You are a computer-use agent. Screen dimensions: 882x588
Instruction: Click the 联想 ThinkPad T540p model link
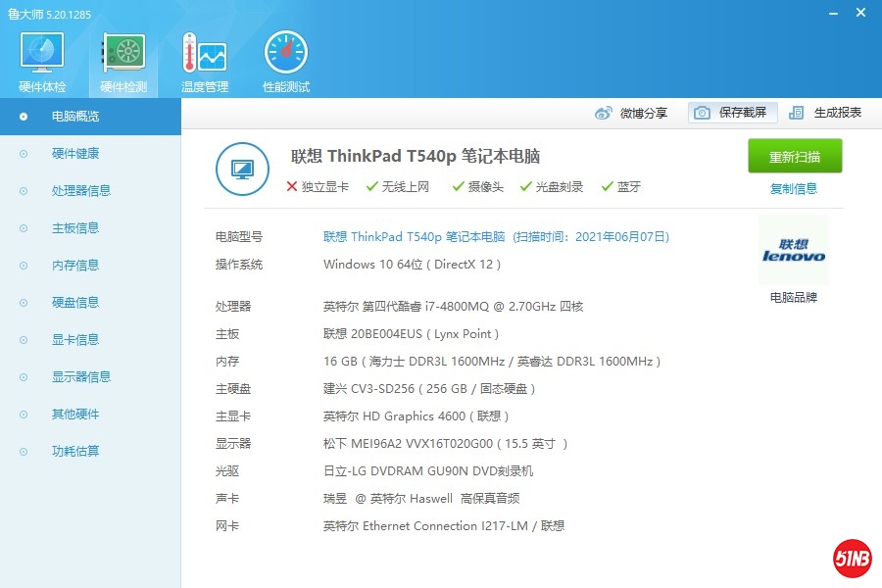414,237
